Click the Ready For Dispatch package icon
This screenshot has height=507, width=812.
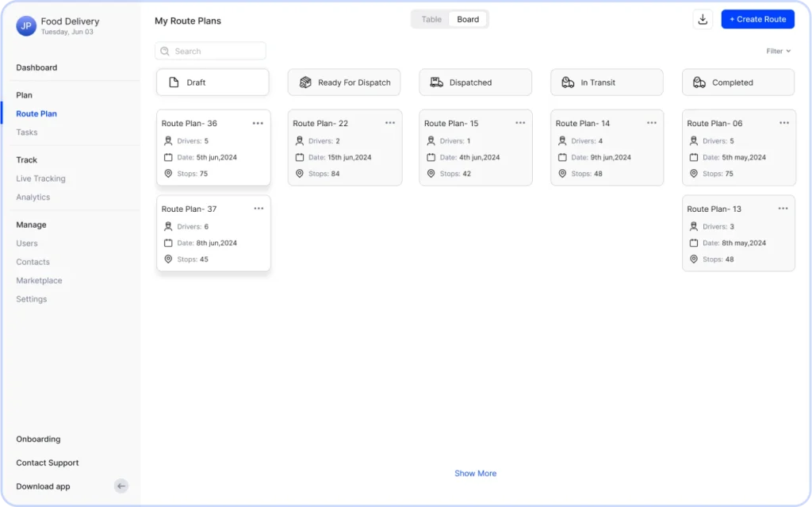coord(305,82)
